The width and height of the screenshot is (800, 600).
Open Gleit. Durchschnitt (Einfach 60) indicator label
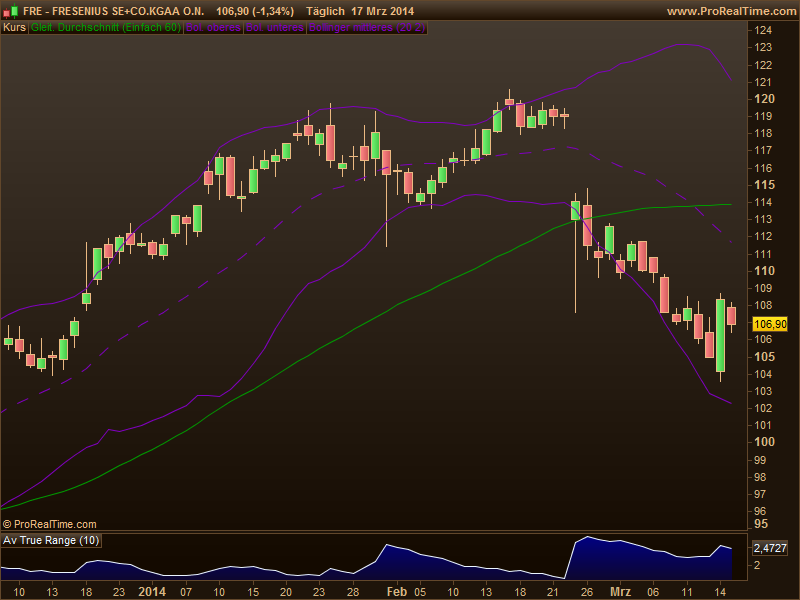106,28
